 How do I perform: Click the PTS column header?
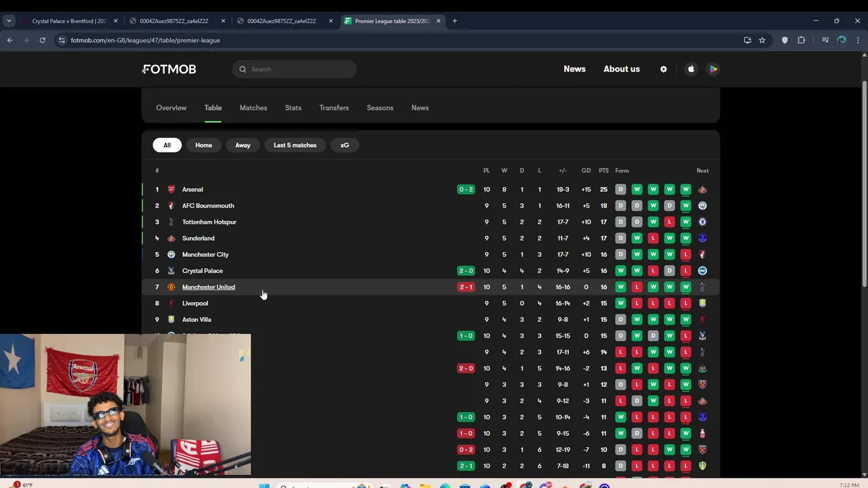point(604,171)
